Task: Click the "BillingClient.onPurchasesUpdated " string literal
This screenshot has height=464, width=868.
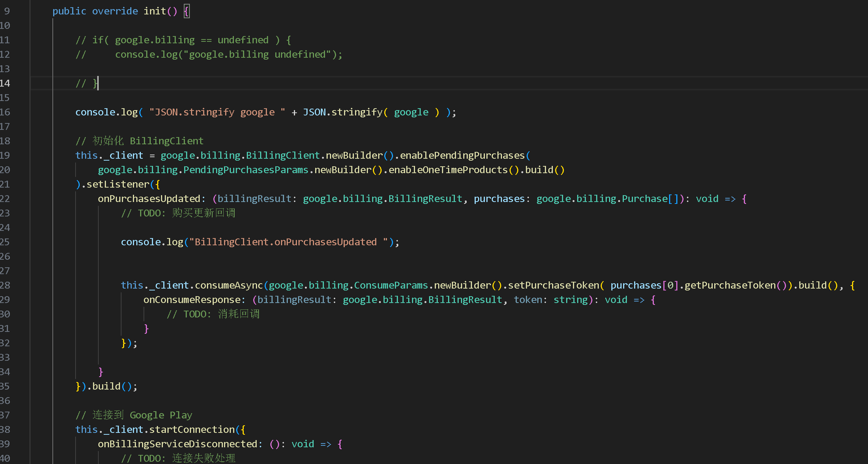Action: click(289, 242)
